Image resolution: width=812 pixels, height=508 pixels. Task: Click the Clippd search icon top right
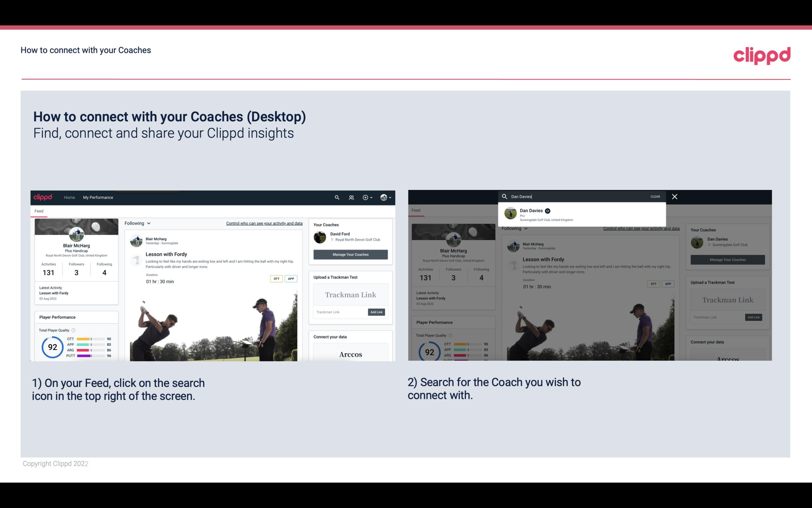click(x=336, y=197)
